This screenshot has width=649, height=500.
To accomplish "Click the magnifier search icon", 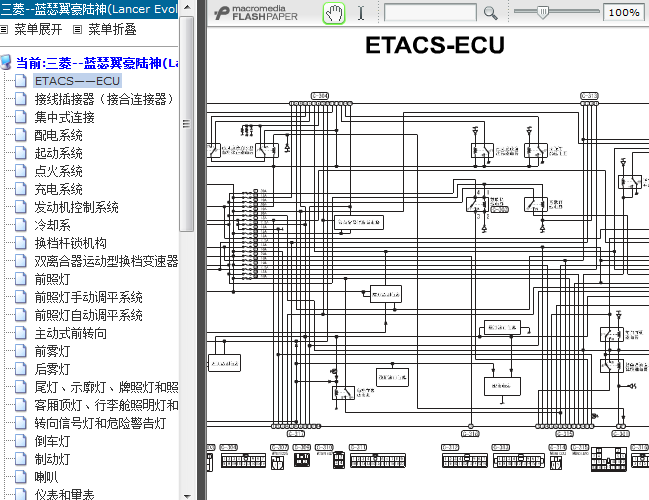I will (490, 13).
